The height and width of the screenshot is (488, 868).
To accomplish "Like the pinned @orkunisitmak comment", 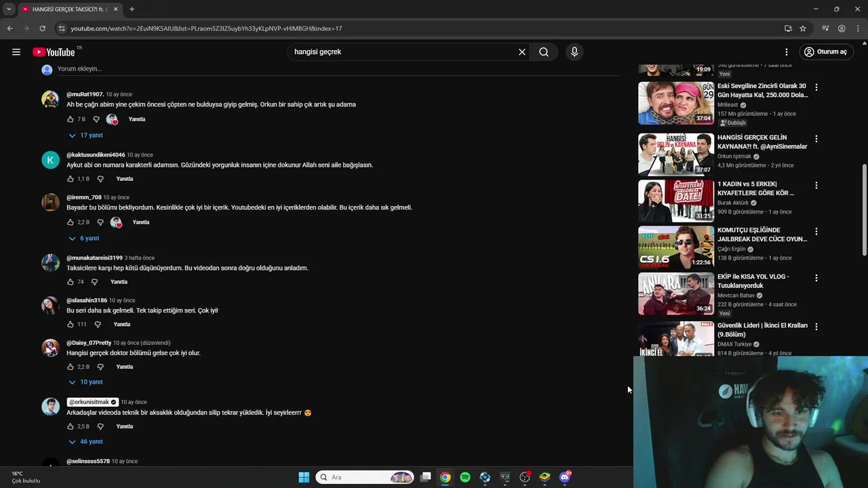I will (71, 426).
